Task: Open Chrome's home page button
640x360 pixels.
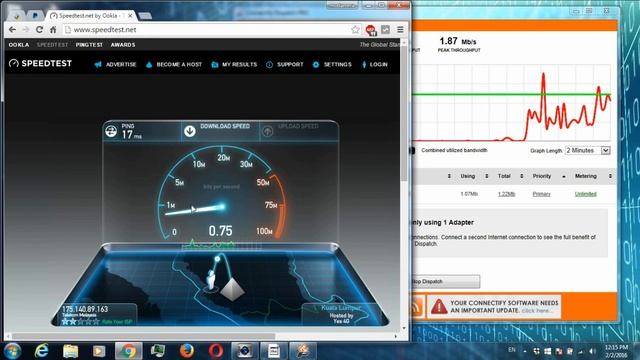Action: point(53,30)
